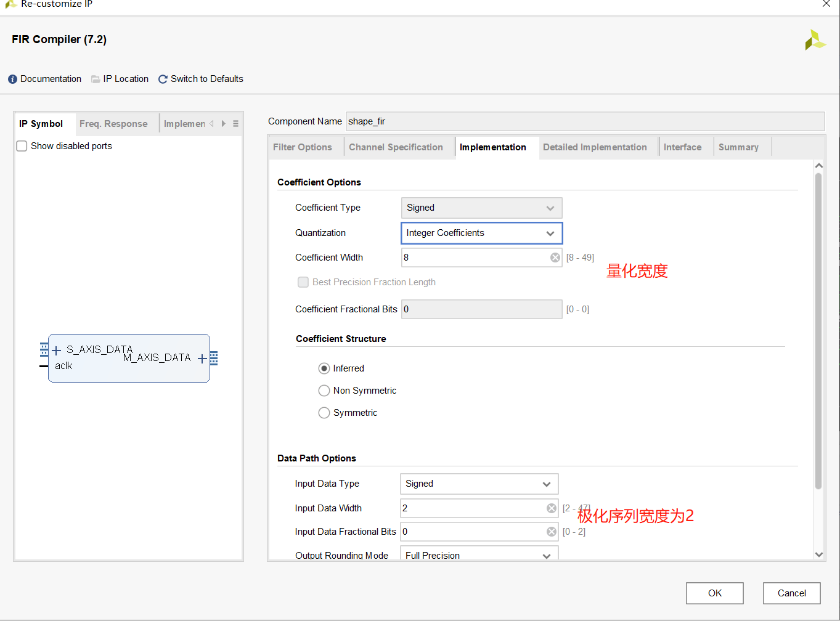This screenshot has width=840, height=621.
Task: Enable Show disabled ports checkbox
Action: 22,146
